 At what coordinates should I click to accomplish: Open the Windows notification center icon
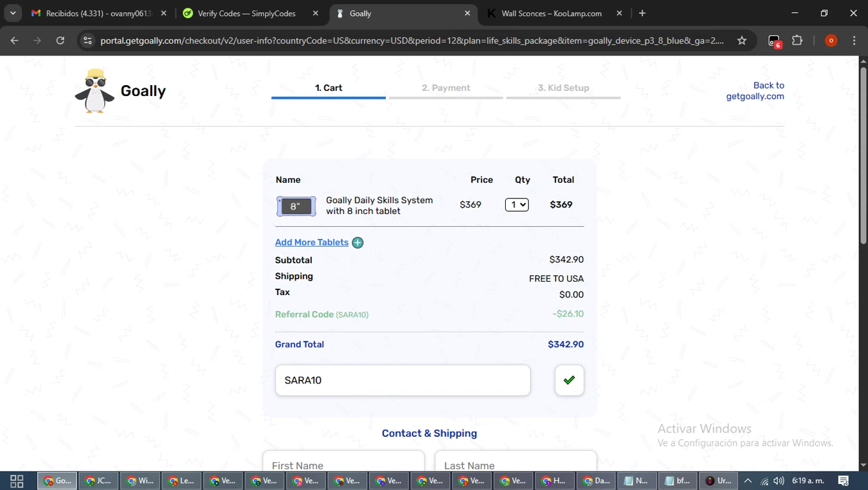tap(844, 481)
